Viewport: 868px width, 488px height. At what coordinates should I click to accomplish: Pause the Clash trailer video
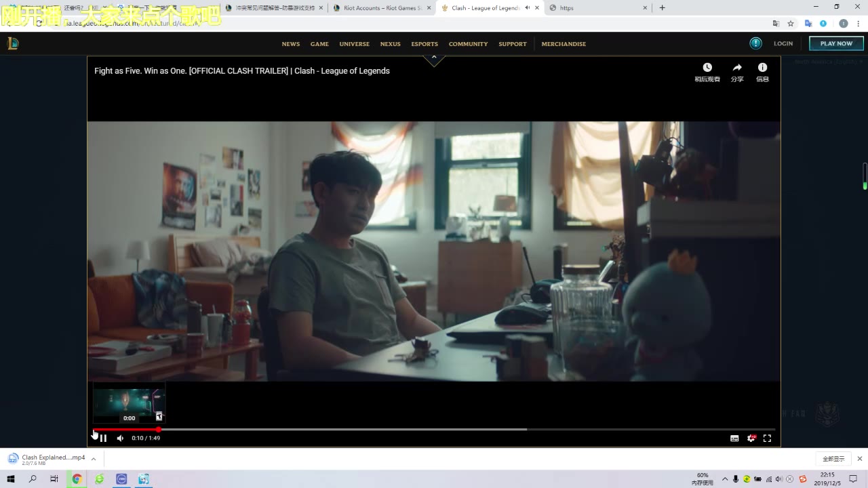click(103, 438)
